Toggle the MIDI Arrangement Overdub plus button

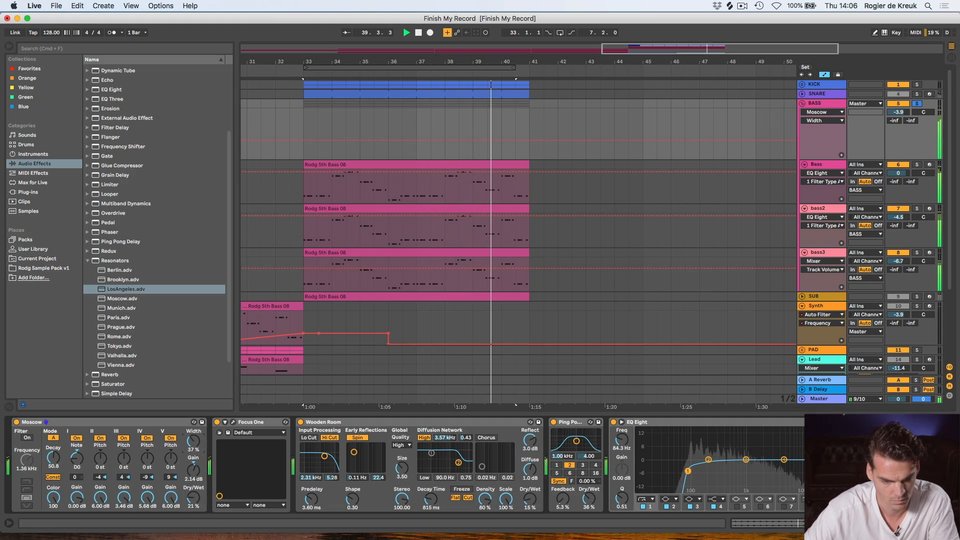click(x=447, y=32)
